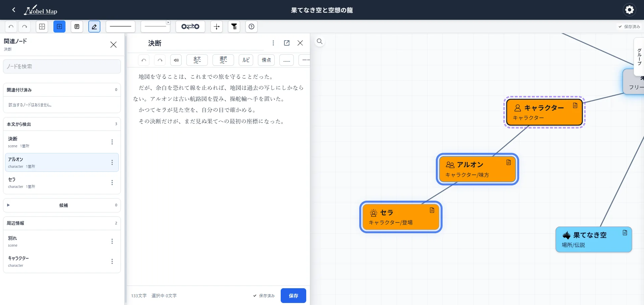
Task: Open options menu for セラ list row
Action: click(112, 183)
